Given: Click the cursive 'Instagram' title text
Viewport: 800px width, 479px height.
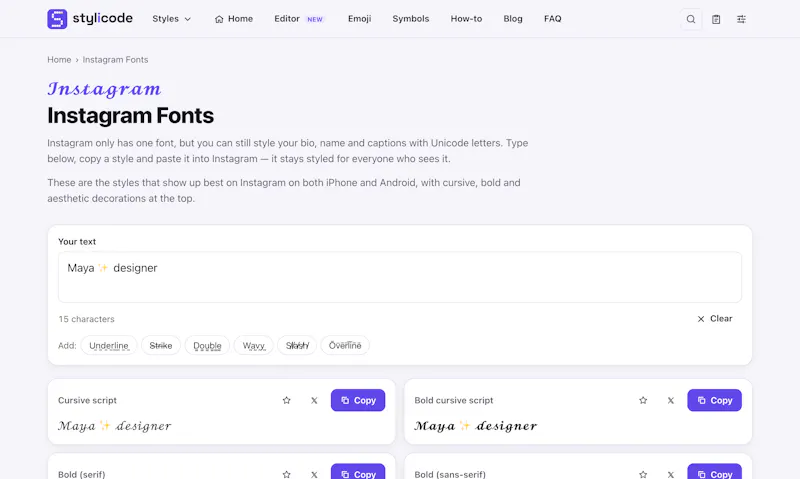Looking at the screenshot, I should [x=105, y=89].
